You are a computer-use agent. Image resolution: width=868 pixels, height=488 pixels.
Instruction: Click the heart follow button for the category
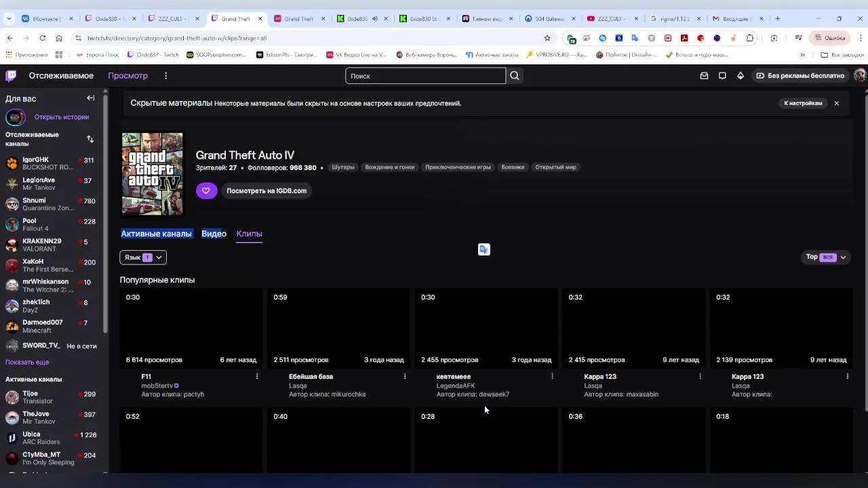click(206, 190)
